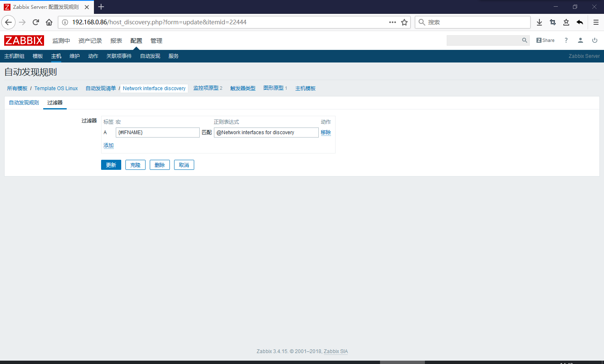Open the 监测中 top menu
Viewport: 604px width, 364px height.
pos(61,41)
